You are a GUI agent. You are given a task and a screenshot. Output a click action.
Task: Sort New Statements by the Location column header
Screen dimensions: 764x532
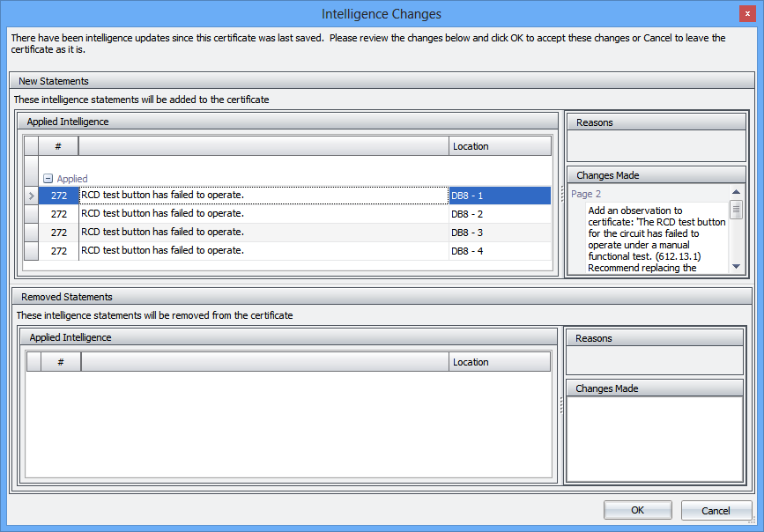(499, 146)
